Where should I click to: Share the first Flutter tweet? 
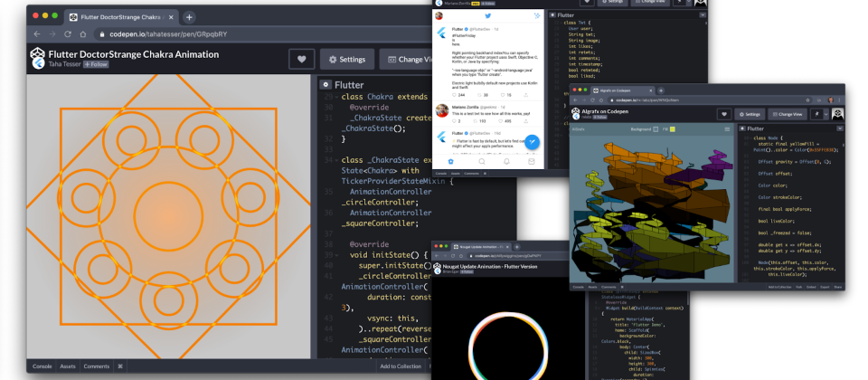(x=525, y=95)
